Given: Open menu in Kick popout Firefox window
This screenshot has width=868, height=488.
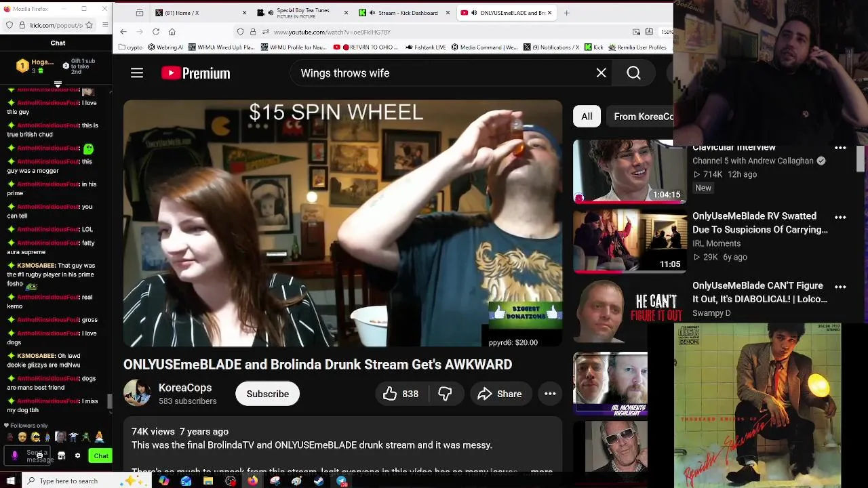Looking at the screenshot, I should click(x=105, y=25).
